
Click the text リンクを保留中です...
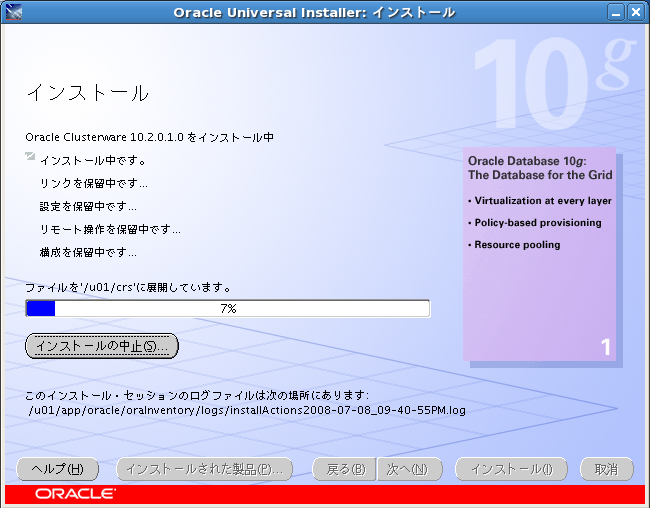coord(94,183)
